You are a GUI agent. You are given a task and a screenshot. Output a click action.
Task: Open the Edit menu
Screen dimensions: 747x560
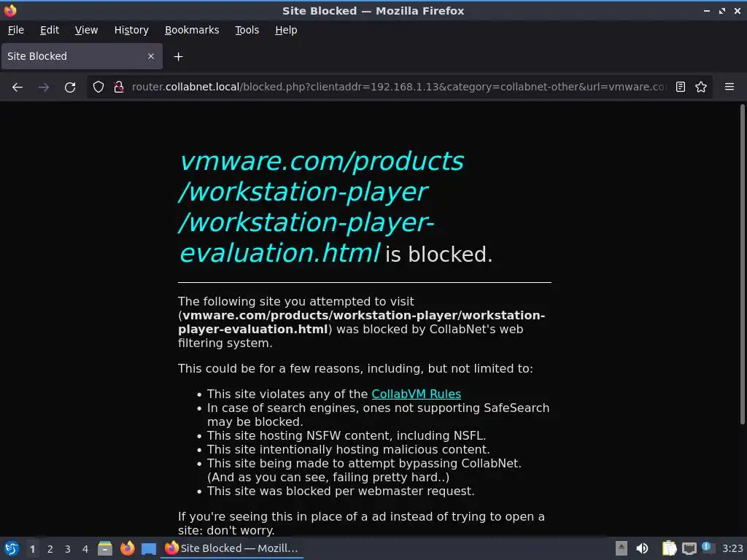50,30
